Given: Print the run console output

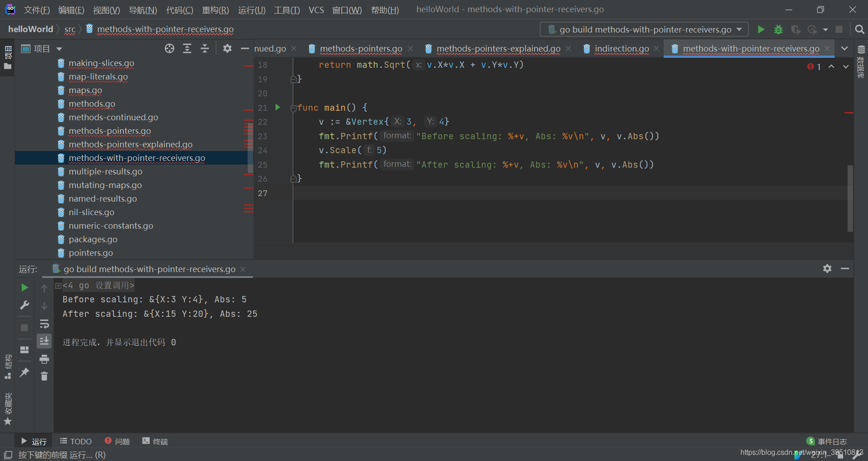Looking at the screenshot, I should pos(44,359).
